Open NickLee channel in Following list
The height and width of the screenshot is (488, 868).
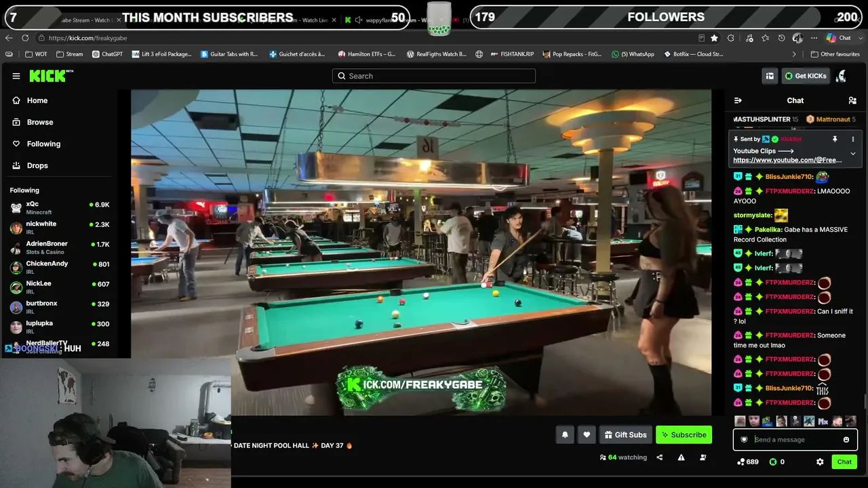[60, 287]
